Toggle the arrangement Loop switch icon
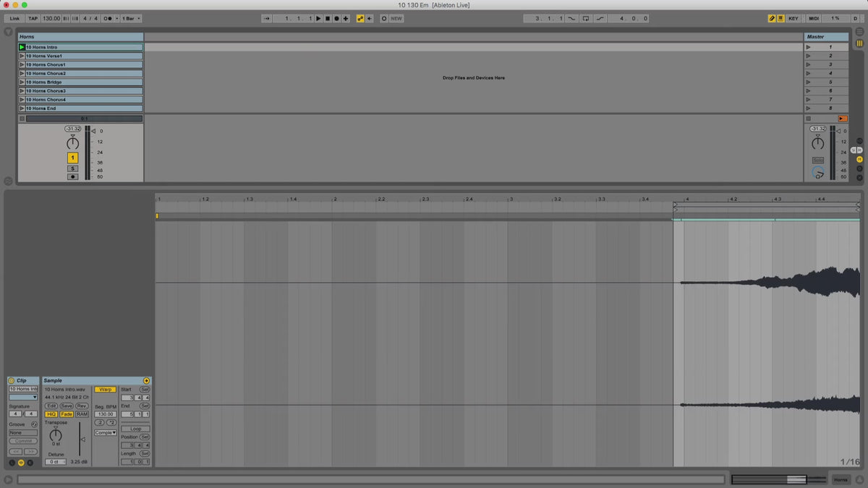 585,18
